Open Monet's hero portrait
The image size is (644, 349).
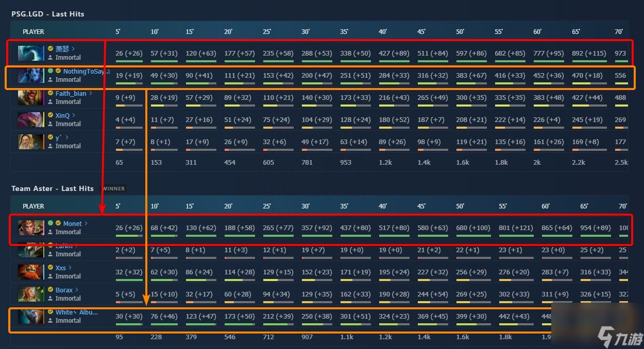coord(31,228)
